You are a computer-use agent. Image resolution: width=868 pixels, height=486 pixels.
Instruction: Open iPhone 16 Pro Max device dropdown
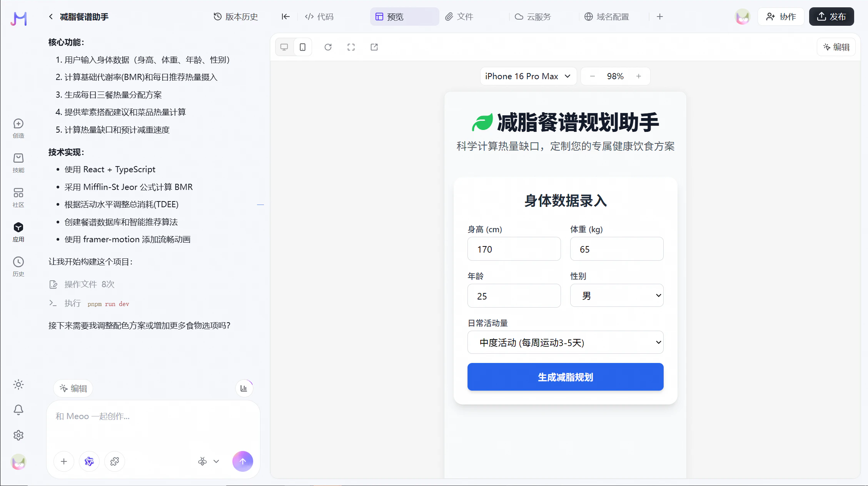(528, 76)
